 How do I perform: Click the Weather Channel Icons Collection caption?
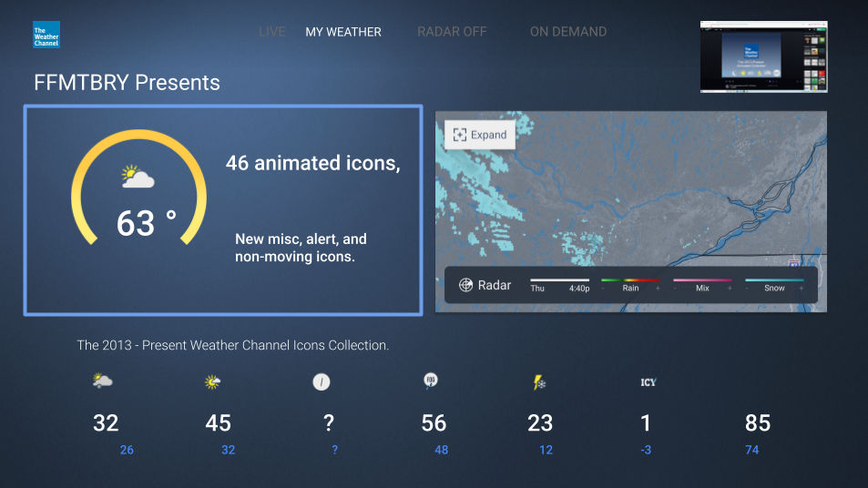click(232, 345)
